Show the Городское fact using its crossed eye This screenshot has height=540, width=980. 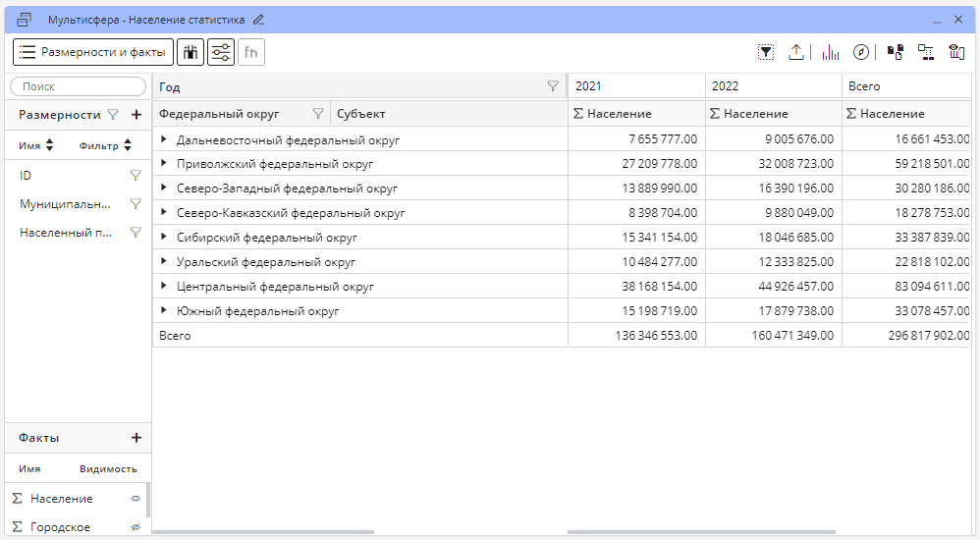(x=136, y=527)
